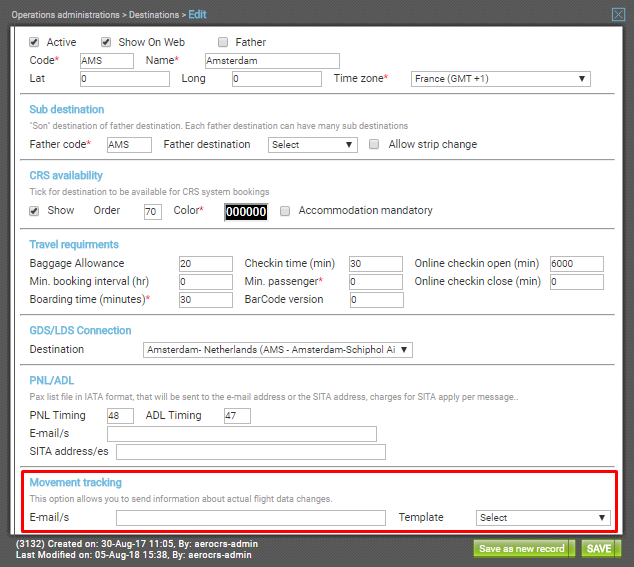The width and height of the screenshot is (634, 567).
Task: Click the Movement tracking heading
Action: [76, 482]
